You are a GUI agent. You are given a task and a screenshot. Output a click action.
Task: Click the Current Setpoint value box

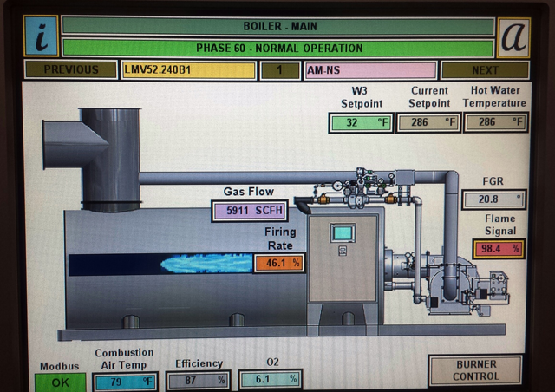[x=428, y=123]
